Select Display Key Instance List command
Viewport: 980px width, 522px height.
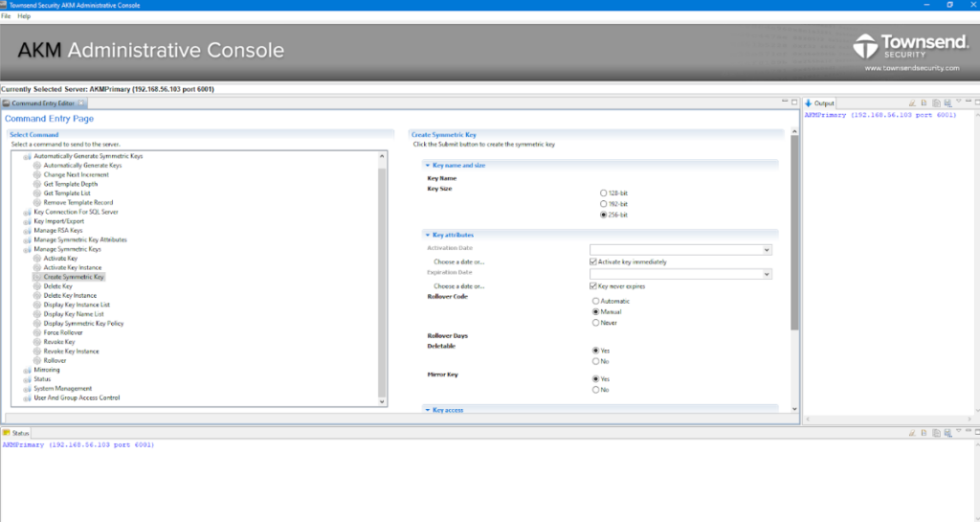click(77, 306)
